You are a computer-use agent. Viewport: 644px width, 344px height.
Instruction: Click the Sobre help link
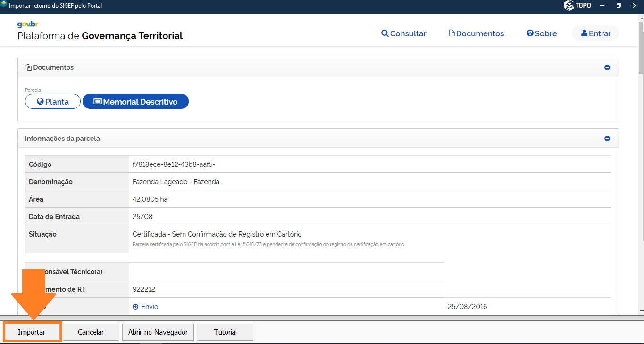[542, 33]
